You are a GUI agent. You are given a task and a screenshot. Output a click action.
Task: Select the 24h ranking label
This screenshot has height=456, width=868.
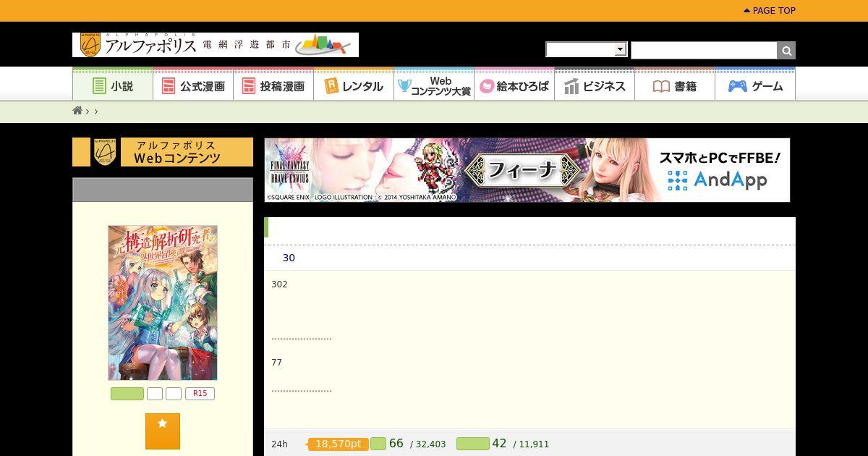[279, 444]
